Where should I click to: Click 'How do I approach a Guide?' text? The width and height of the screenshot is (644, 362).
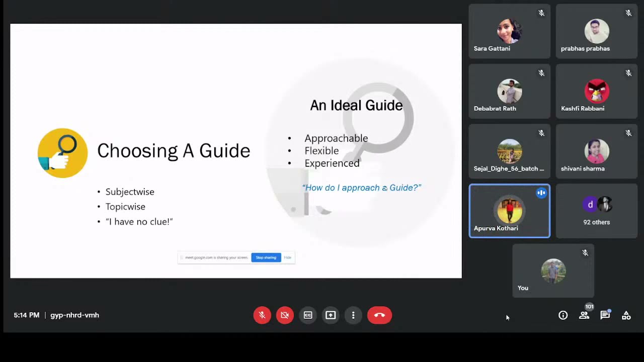click(x=362, y=188)
